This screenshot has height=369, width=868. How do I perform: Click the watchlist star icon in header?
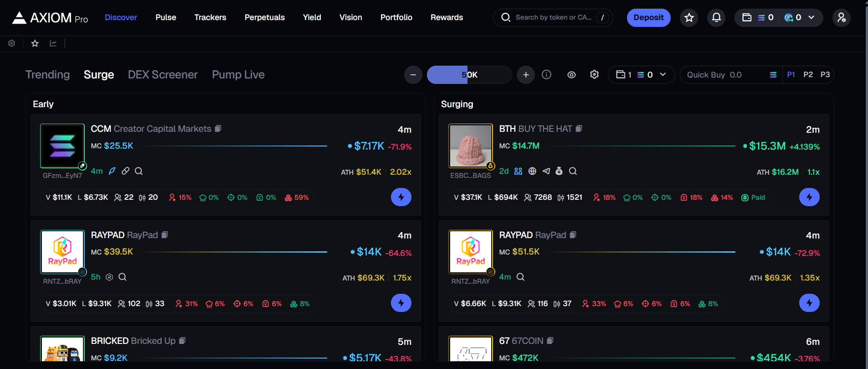coord(689,18)
